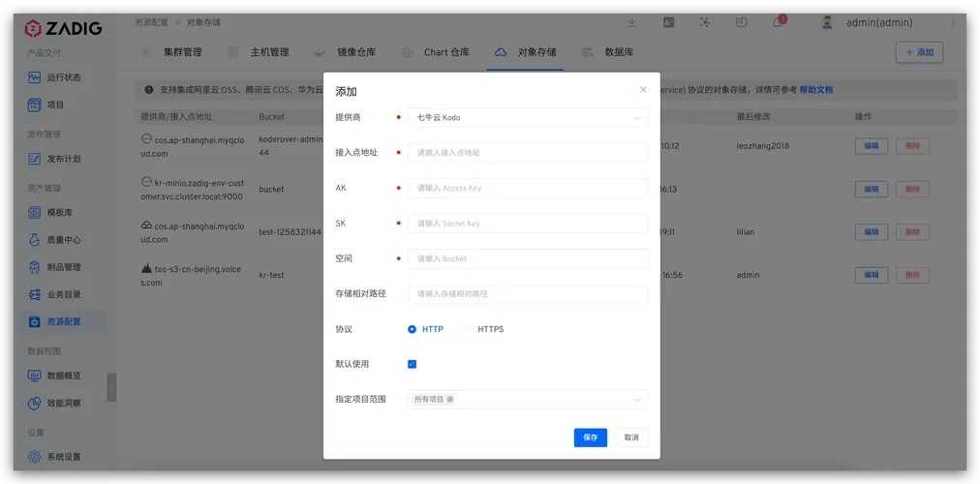980x484 pixels.
Task: Click the leozhang2018 cell
Action: click(762, 146)
